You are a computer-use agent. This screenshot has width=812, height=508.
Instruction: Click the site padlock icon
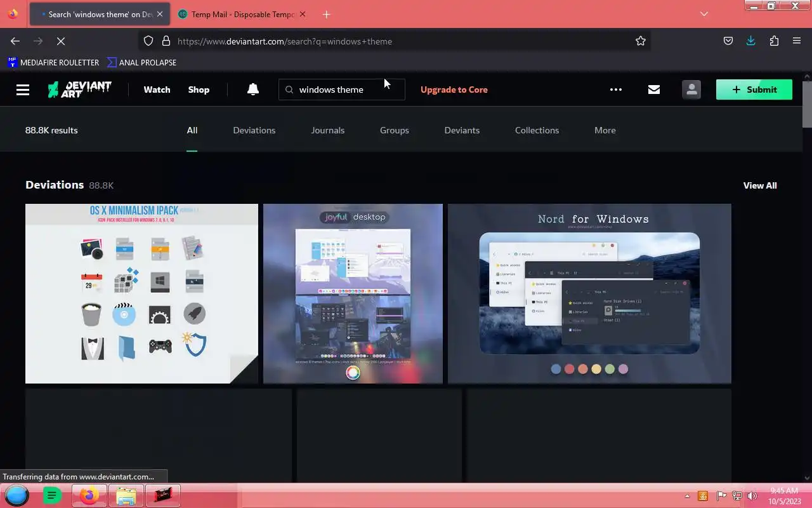point(166,41)
